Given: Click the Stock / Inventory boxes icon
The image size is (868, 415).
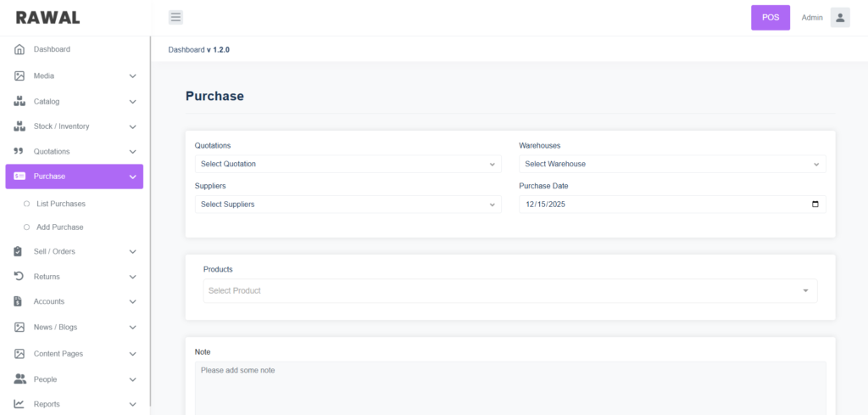Looking at the screenshot, I should coord(19,126).
